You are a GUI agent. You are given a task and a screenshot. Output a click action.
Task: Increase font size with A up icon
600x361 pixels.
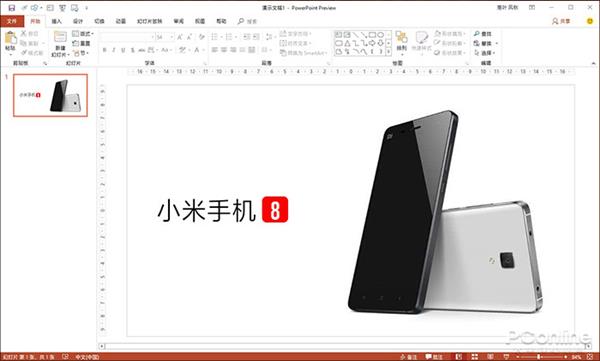pyautogui.click(x=179, y=37)
